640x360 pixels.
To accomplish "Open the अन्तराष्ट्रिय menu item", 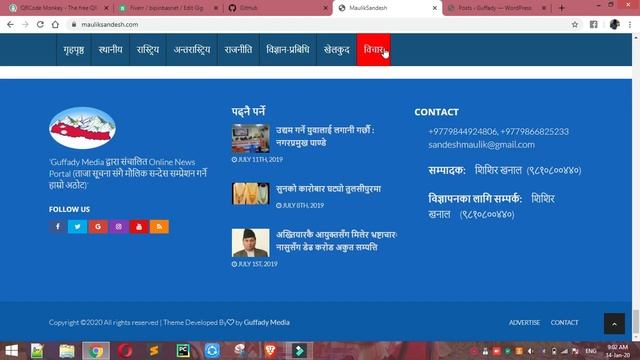I will click(192, 50).
